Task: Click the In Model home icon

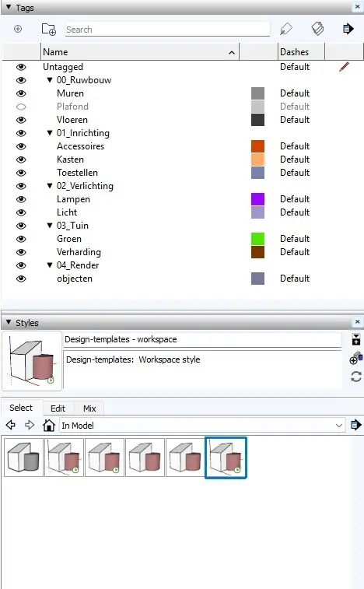Action: [49, 426]
